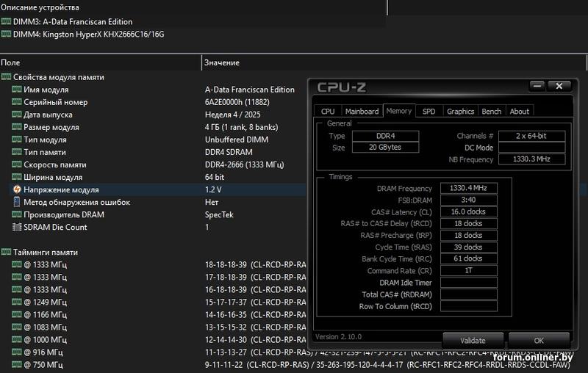Open the Bench tab in CPU-Z
Image resolution: width=588 pixels, height=373 pixels.
tap(491, 111)
